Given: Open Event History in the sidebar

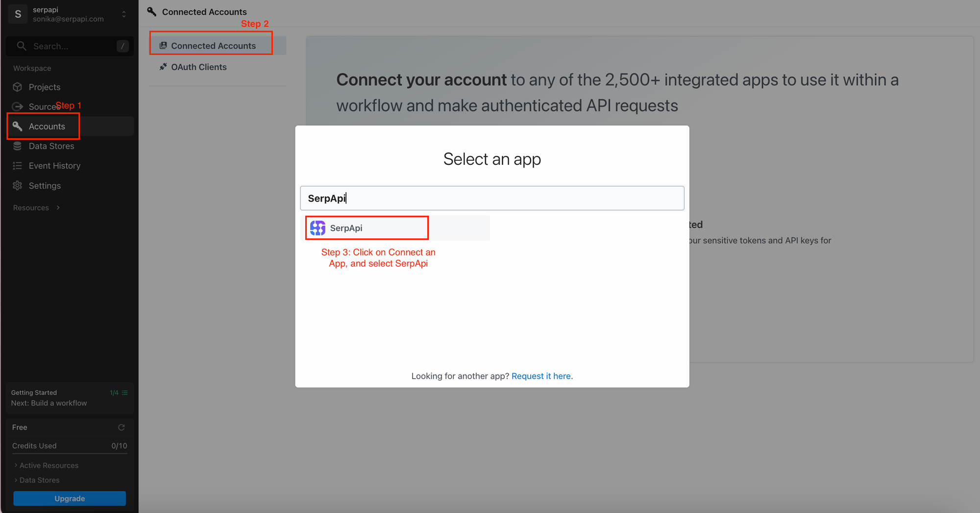Looking at the screenshot, I should point(70,166).
